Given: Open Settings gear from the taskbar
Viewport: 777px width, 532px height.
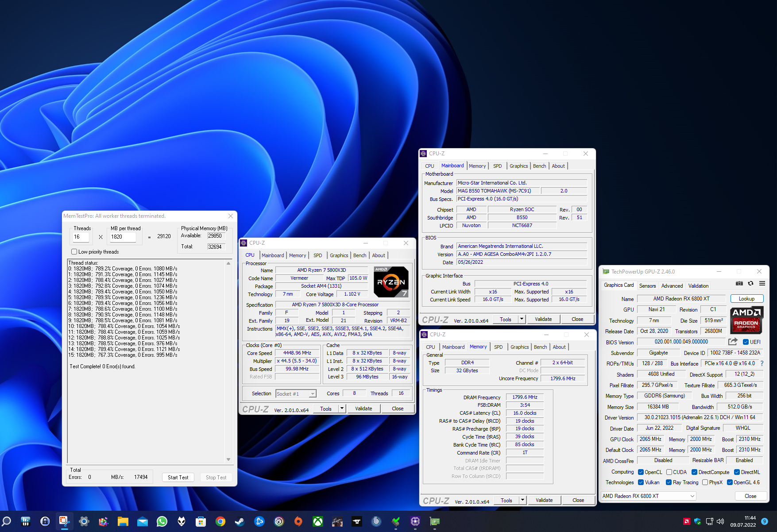Looking at the screenshot, I should click(84, 521).
